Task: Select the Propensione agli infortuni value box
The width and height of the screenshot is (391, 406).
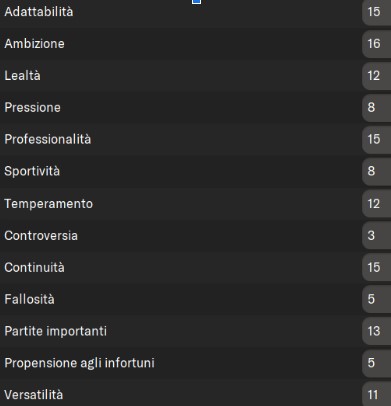Action: point(377,363)
